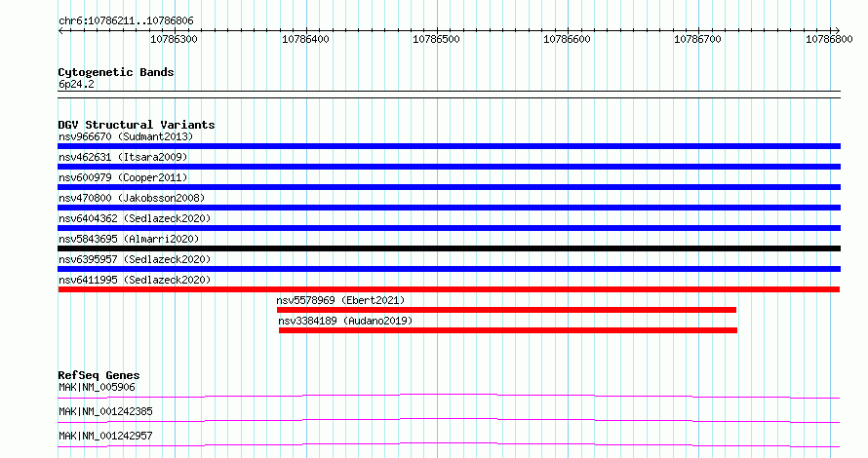Select the Cytogenetic Bands track title
This screenshot has width=868, height=458.
116,72
